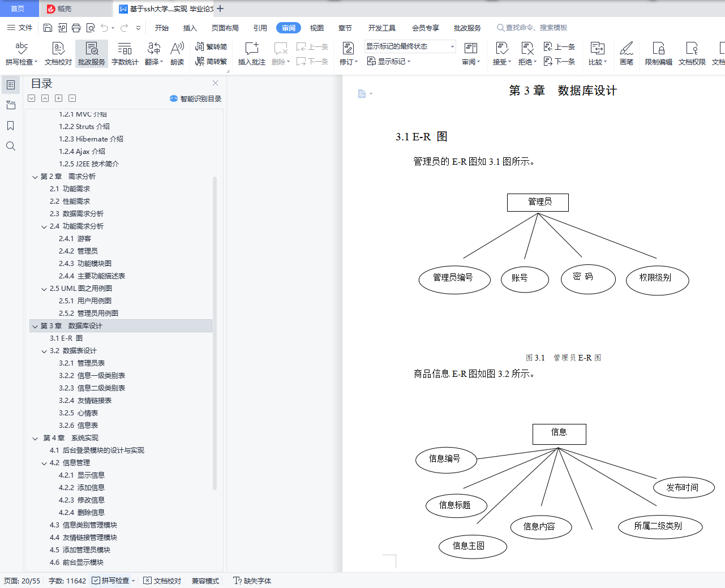Start 朗读 read aloud
The width and height of the screenshot is (725, 588).
click(177, 54)
